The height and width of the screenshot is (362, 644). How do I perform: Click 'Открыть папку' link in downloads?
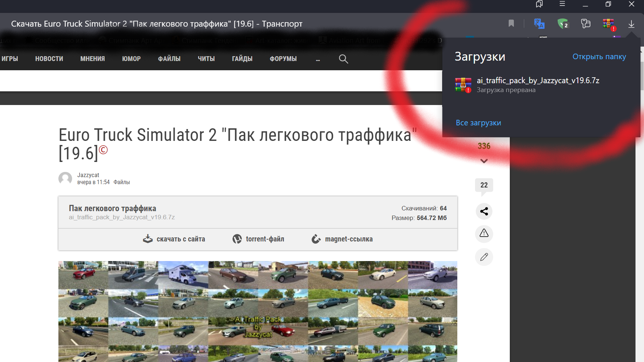click(x=599, y=57)
